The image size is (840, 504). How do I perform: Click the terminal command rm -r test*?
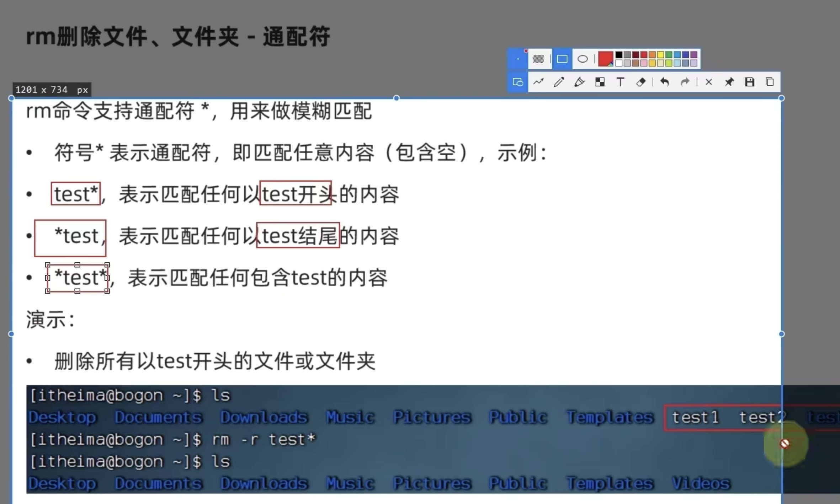[x=264, y=440]
